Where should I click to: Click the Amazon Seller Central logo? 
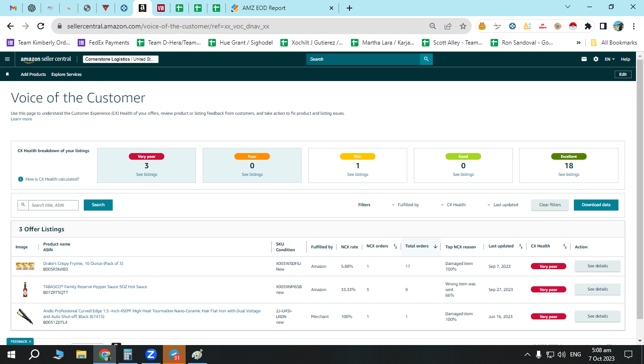[x=46, y=59]
